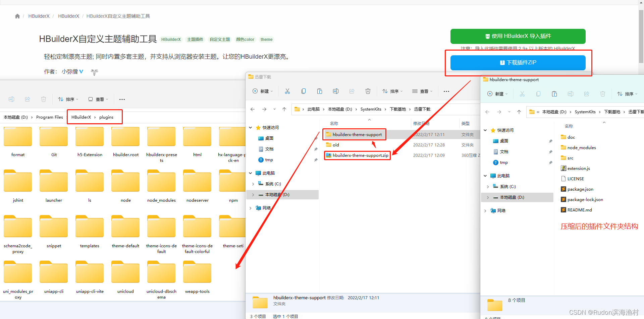Open 查看 dropdown in 迅雷下载 window

click(422, 91)
